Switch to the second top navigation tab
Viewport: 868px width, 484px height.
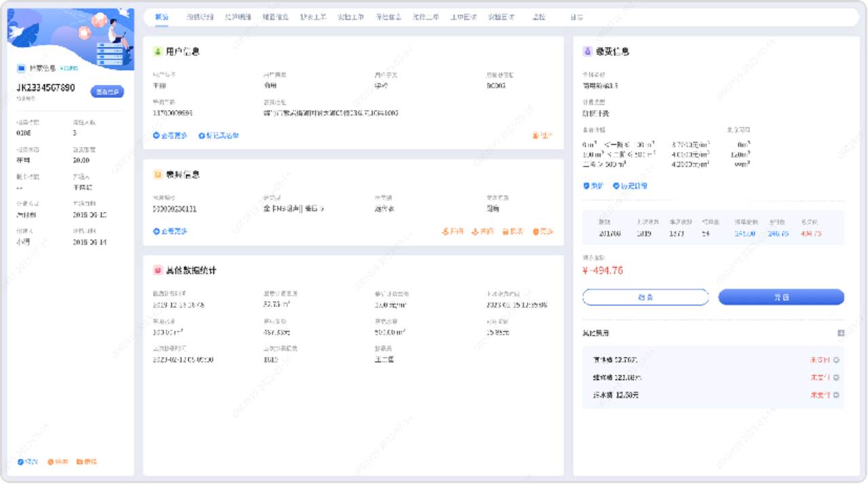coord(200,17)
